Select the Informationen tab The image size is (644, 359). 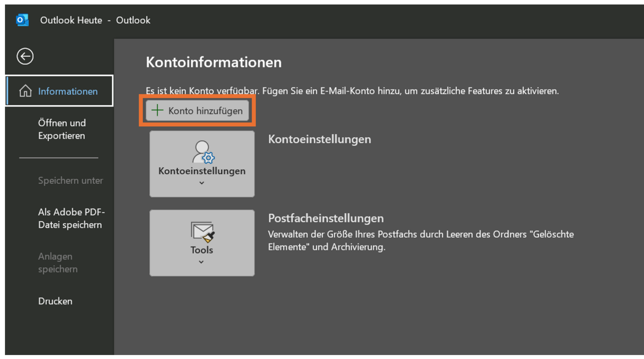coord(59,91)
